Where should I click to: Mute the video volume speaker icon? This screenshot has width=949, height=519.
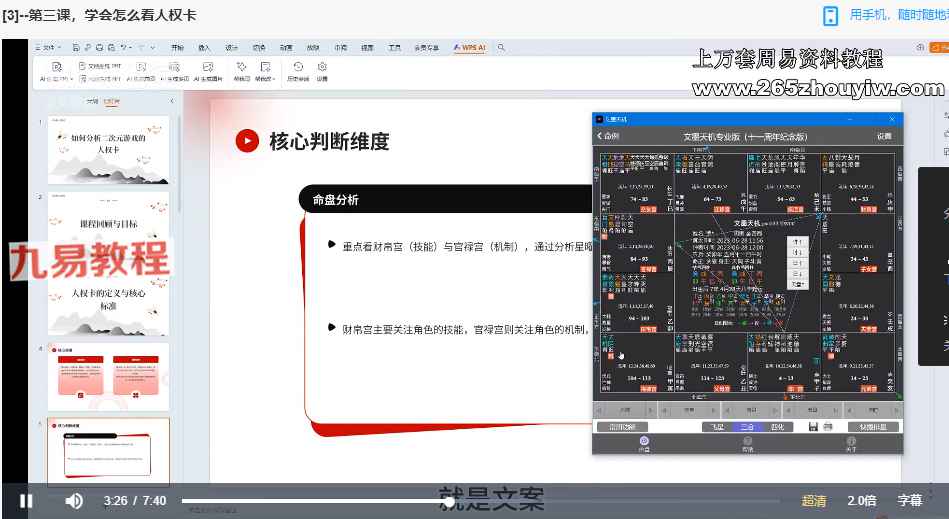[x=74, y=500]
